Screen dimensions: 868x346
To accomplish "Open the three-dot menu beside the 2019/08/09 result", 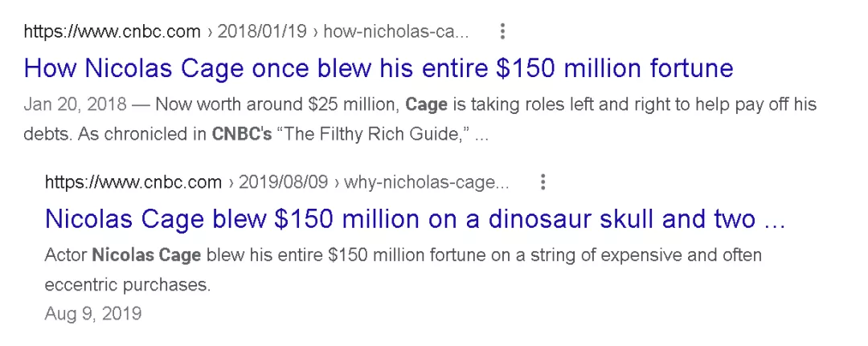I will [543, 182].
